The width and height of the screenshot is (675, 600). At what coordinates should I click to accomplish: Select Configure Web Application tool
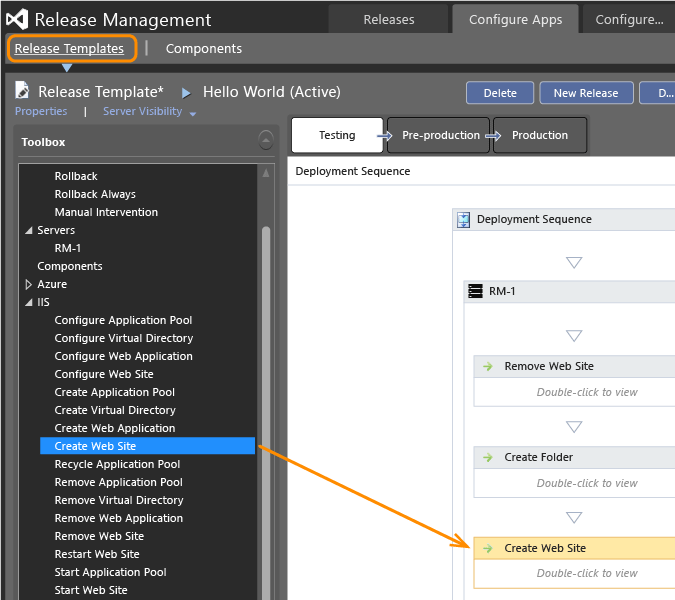124,356
